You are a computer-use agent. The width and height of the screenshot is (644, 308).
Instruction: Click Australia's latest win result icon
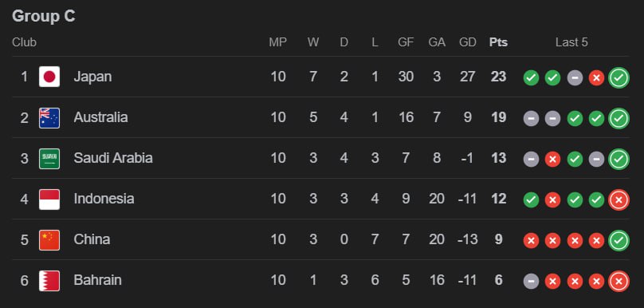tap(618, 118)
